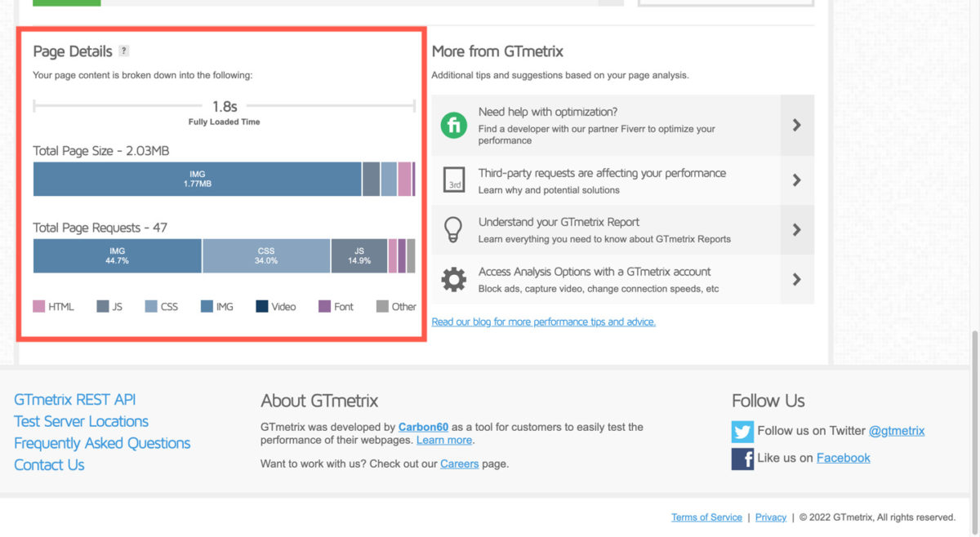Screen dimensions: 980x537
Task: Open the Test Server Locations link
Action: (81, 421)
